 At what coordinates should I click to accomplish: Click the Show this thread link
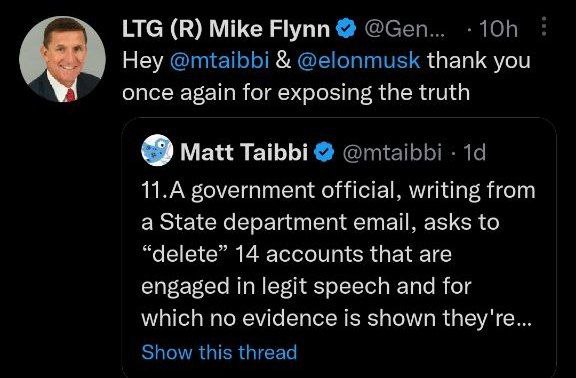click(219, 352)
